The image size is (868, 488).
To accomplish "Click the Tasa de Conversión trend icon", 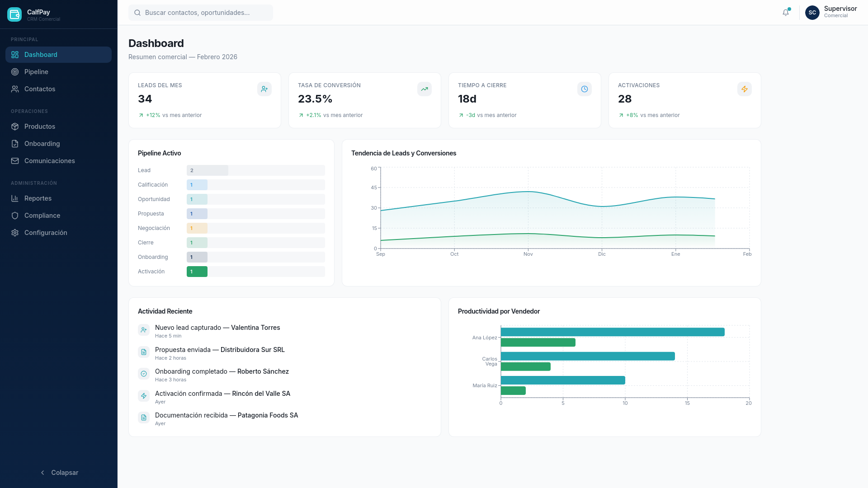I will tap(425, 89).
